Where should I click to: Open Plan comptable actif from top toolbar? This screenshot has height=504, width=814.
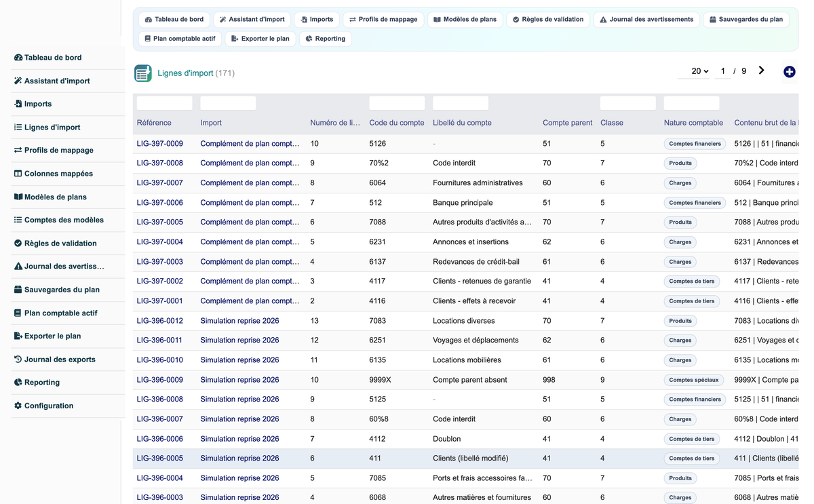tap(180, 39)
